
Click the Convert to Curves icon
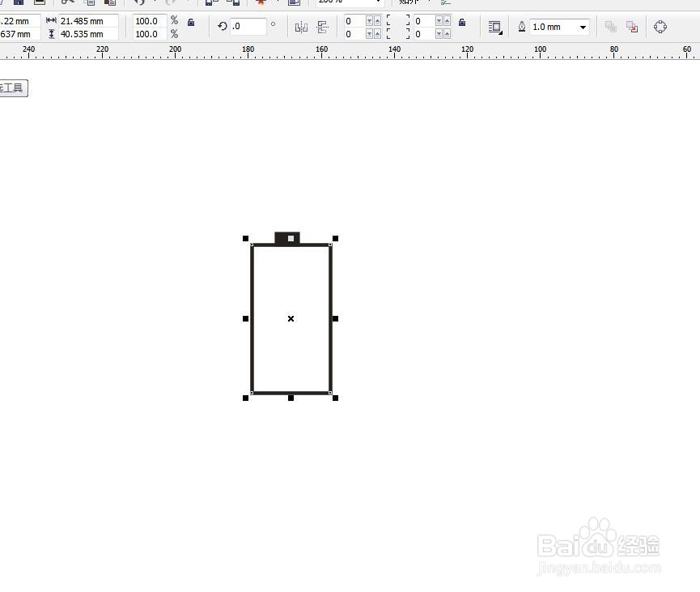(660, 27)
